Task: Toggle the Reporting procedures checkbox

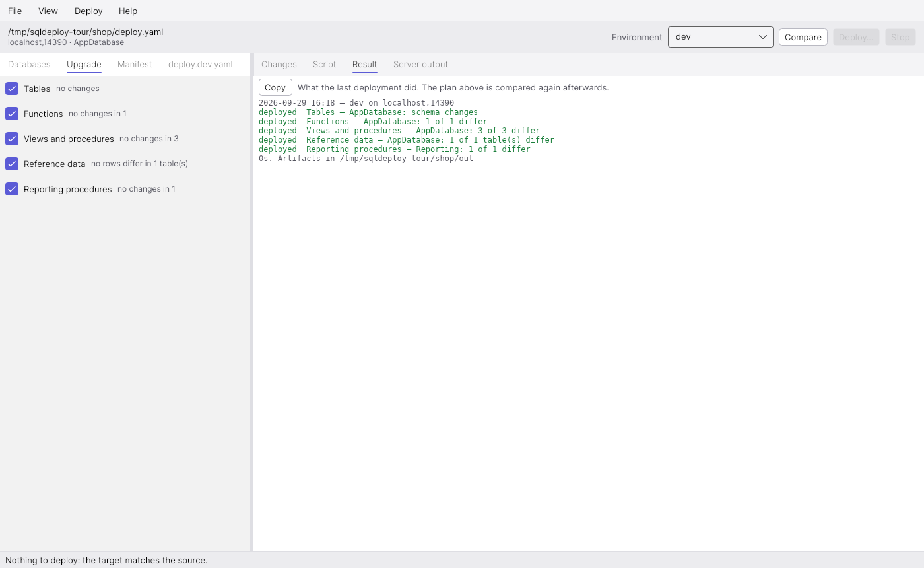Action: pyautogui.click(x=12, y=189)
